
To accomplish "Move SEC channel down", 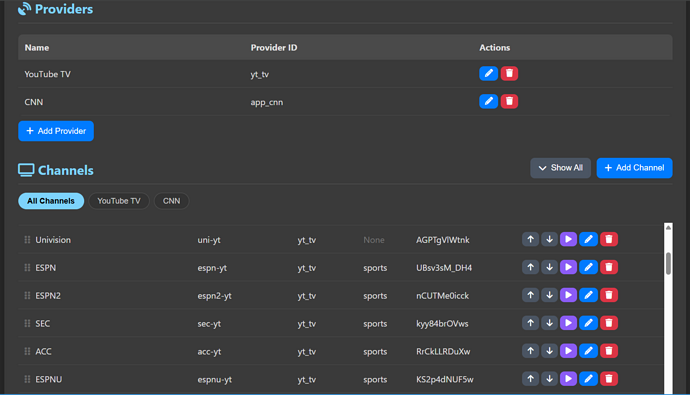I will pos(549,323).
